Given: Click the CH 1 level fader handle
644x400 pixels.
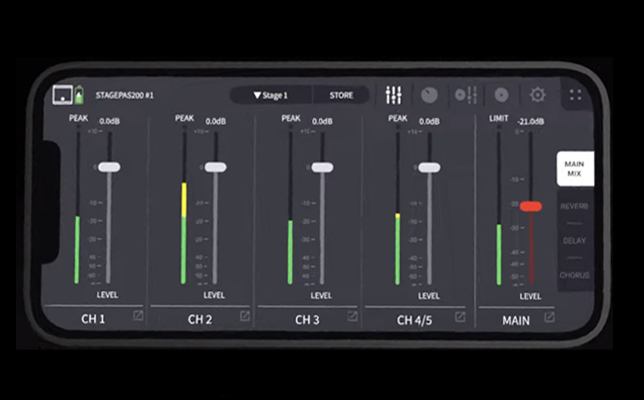Looking at the screenshot, I should click(x=108, y=167).
